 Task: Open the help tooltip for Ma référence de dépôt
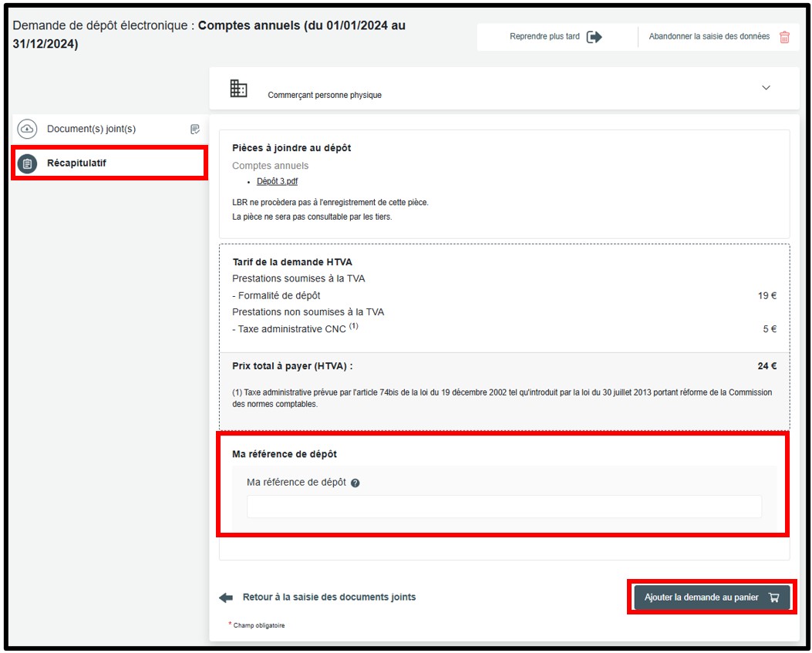[355, 483]
